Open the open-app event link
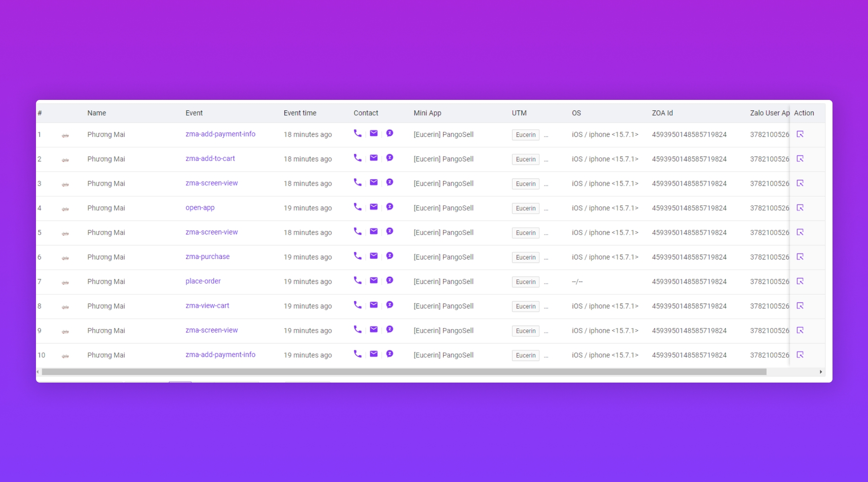This screenshot has height=482, width=868. point(200,208)
